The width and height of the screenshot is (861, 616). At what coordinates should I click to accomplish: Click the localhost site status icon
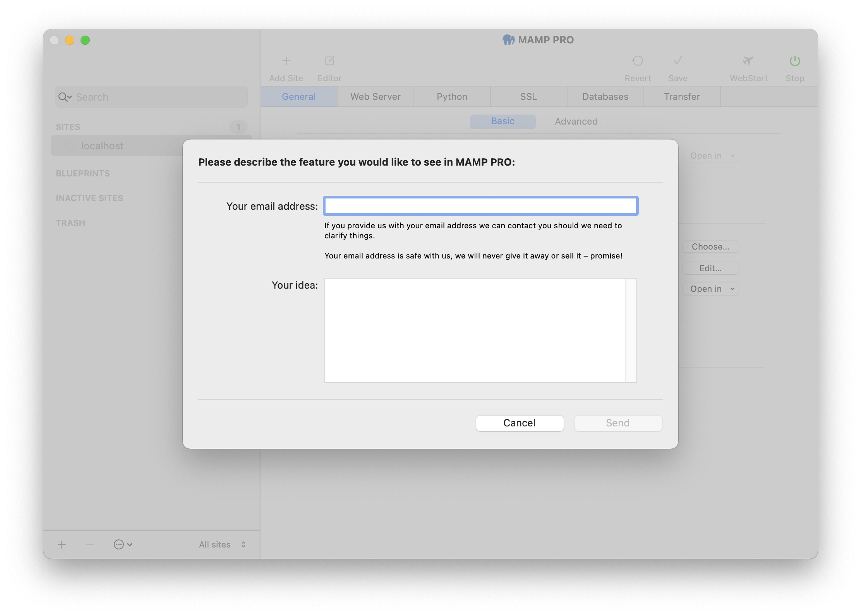tap(70, 146)
